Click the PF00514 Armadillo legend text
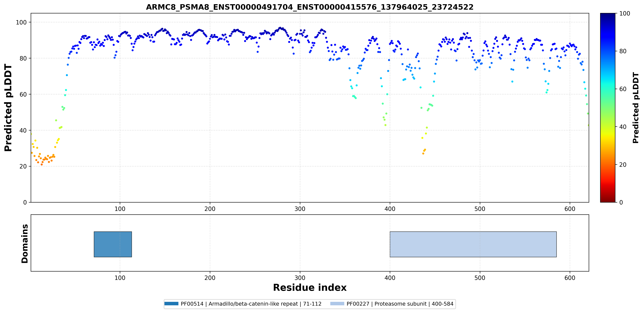This screenshot has height=313, width=644. (251, 304)
